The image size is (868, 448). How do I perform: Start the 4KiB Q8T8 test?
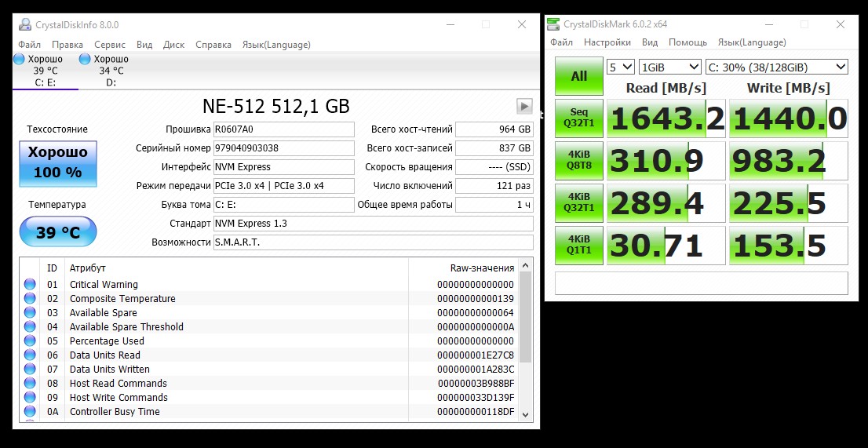[x=579, y=161]
